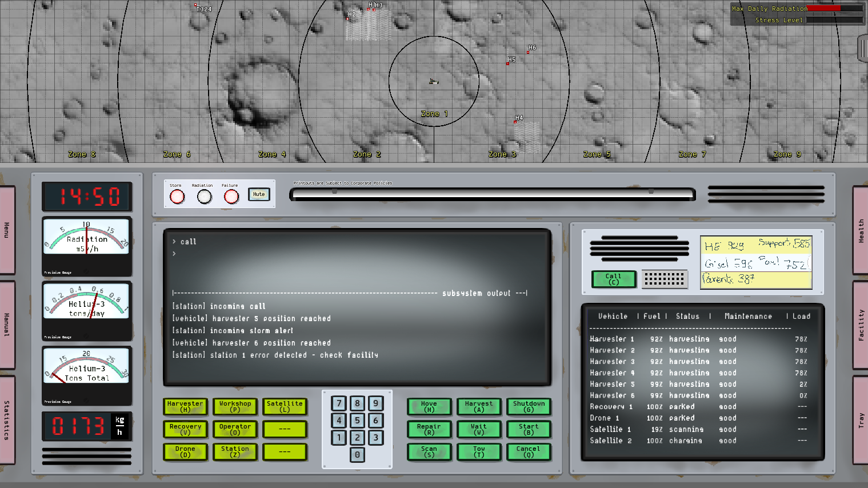This screenshot has width=868, height=488.
Task: Tap keypad digit 8
Action: [357, 403]
